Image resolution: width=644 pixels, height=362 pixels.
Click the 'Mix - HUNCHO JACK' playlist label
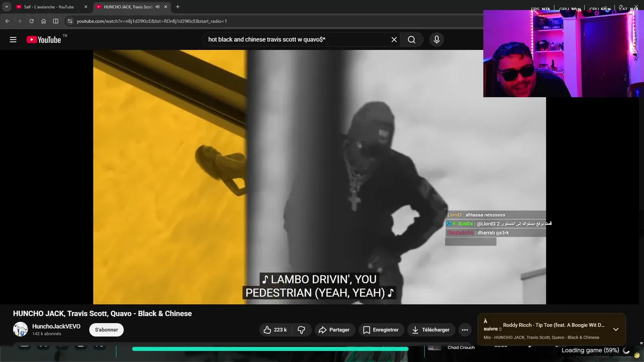(541, 337)
